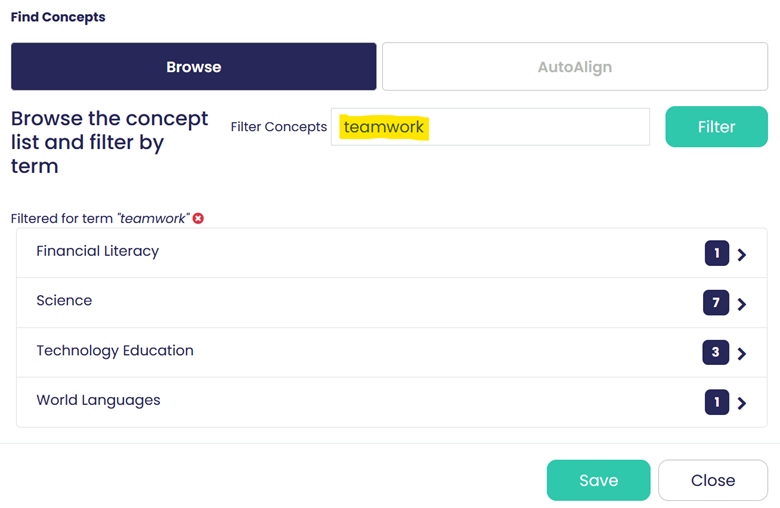Select the Financial Literacy concept row
Viewport: 780px width, 508px height.
(392, 253)
